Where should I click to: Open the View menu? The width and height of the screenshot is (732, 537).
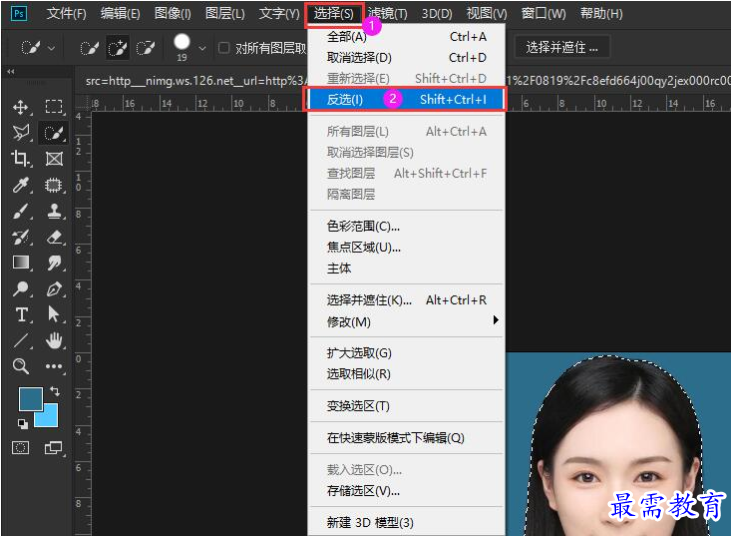tap(487, 14)
